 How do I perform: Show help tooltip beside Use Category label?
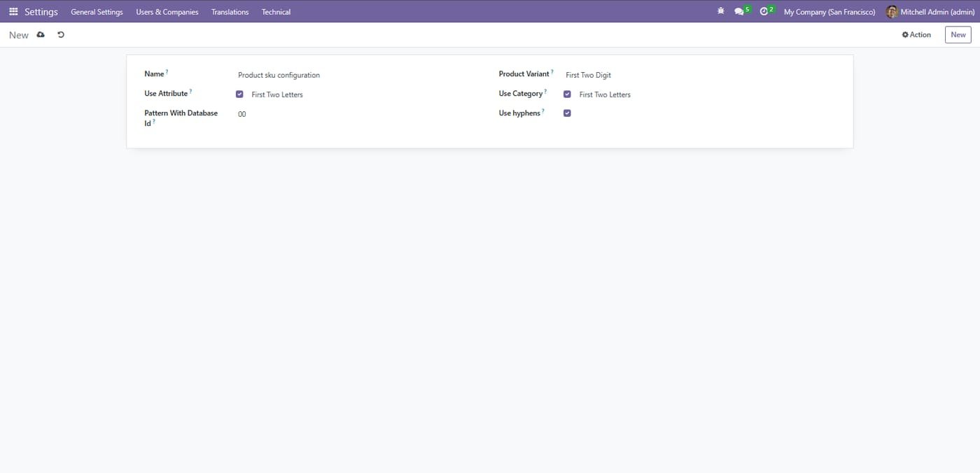pos(545,91)
